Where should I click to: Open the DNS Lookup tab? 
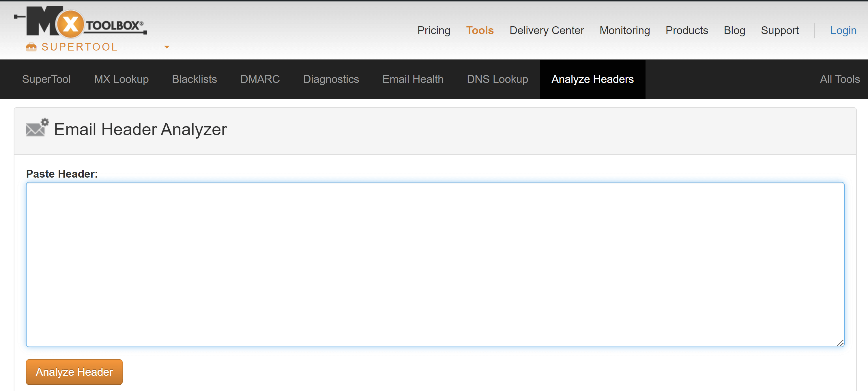[x=497, y=79]
